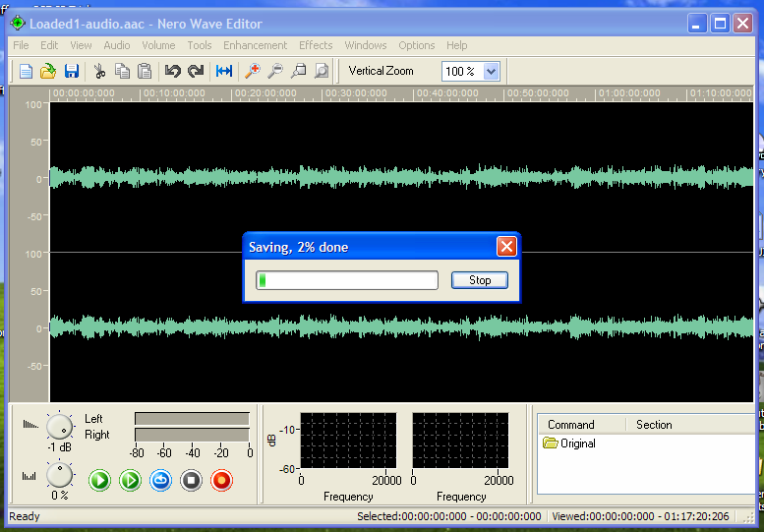Click the Nero Wave Editor title icon
764x532 pixels.
click(18, 23)
